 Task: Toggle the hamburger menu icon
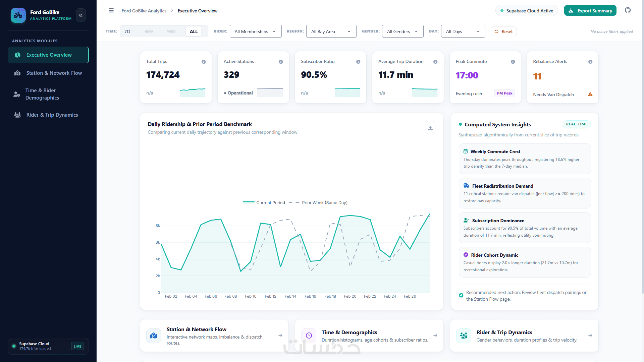pyautogui.click(x=111, y=11)
